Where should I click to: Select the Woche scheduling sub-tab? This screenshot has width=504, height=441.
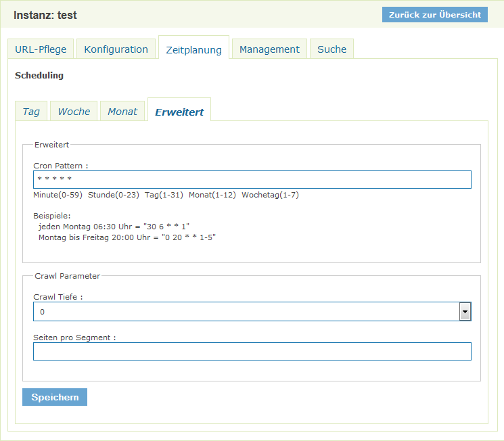[x=74, y=112]
